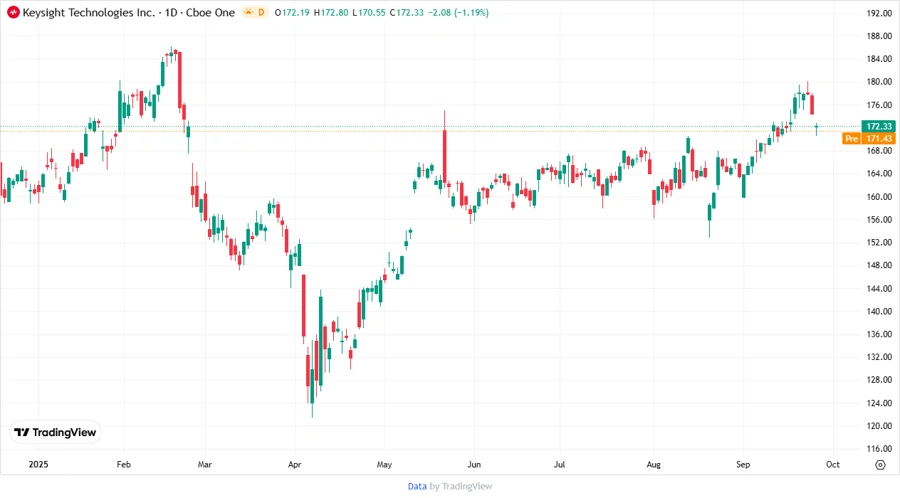Click the sun D data-mode badge
900x498 pixels.
pos(255,13)
